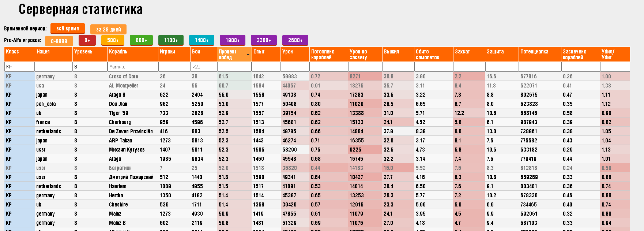The width and height of the screenshot is (644, 231).
Task: Click the 'Dou Jian' ship name
Action: (118, 104)
